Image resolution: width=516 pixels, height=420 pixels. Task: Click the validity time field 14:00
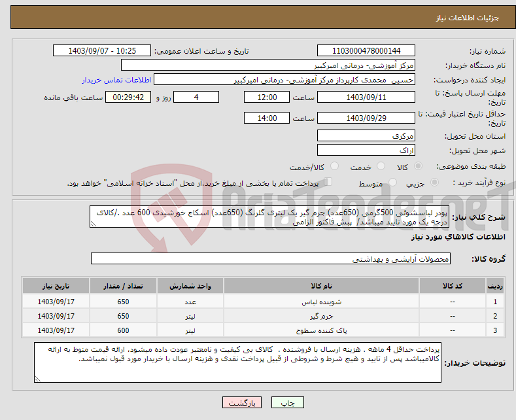tap(267, 118)
